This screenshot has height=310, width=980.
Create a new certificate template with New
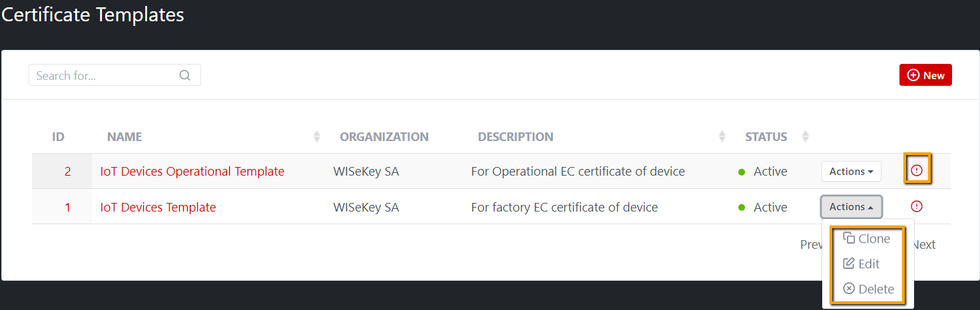925,75
